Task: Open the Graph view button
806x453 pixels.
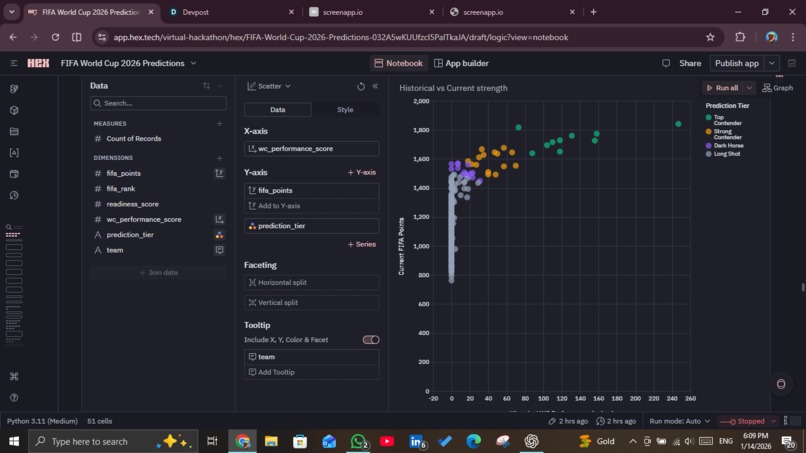Action: click(x=778, y=88)
